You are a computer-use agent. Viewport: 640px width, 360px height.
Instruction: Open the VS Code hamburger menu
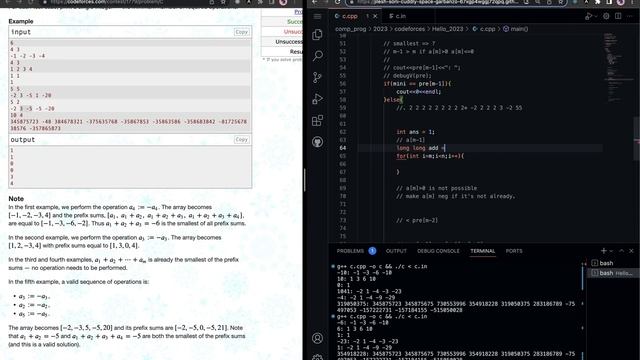(317, 16)
